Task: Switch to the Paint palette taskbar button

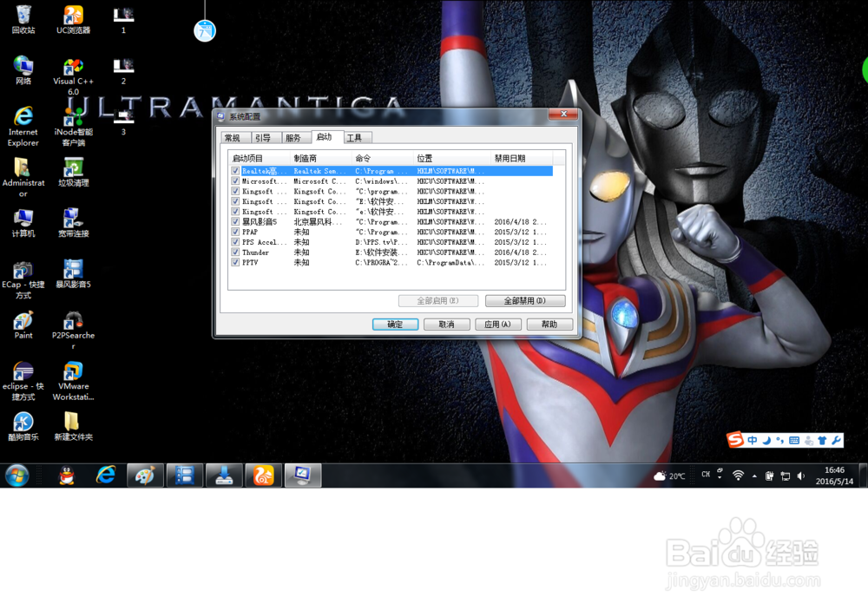Action: pos(145,476)
